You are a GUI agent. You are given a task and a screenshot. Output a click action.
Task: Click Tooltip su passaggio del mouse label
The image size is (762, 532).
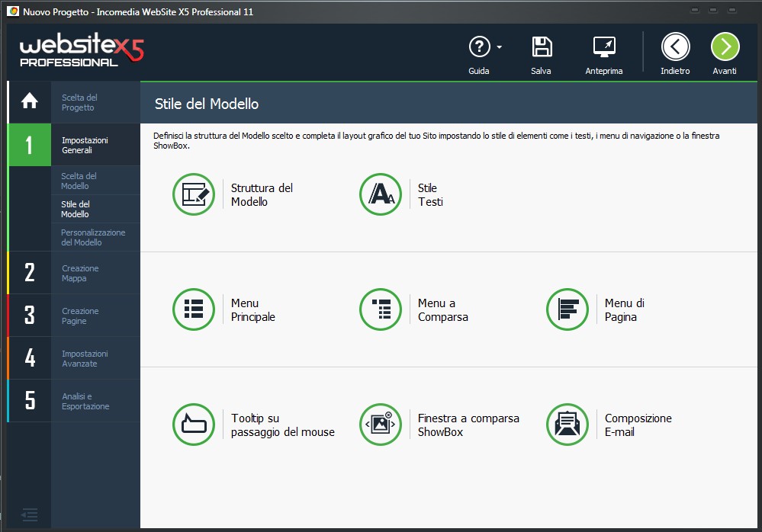tap(283, 425)
